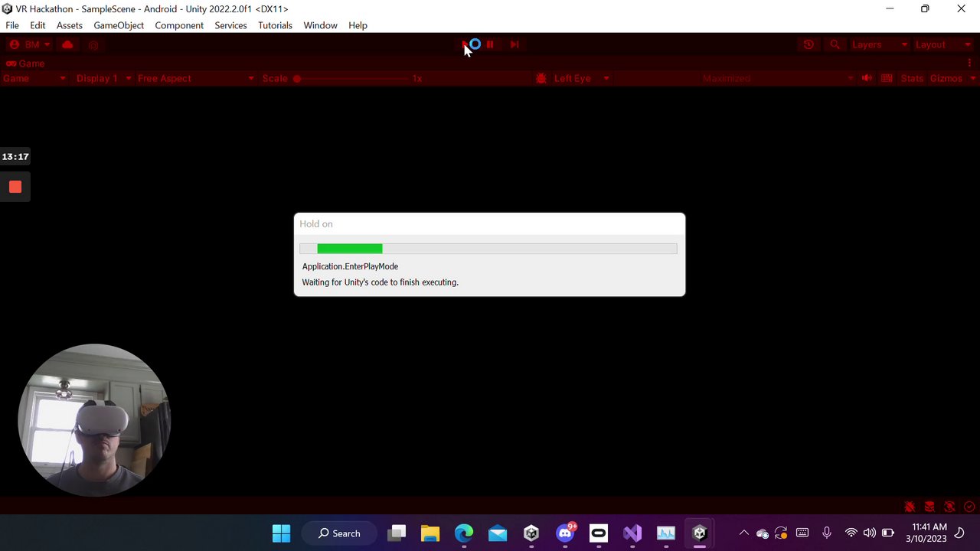Open the Undo History icon
Viewport: 980px width, 551px height.
[x=808, y=44]
